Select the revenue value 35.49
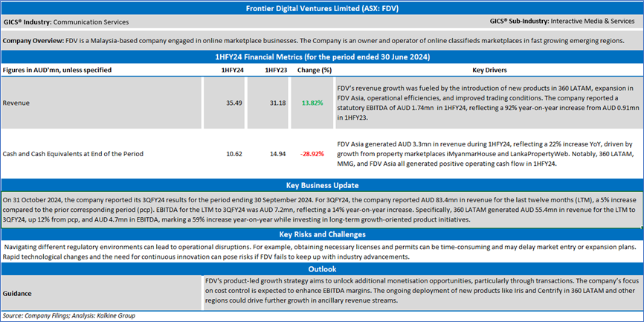The height and width of the screenshot is (322, 644). tap(235, 103)
